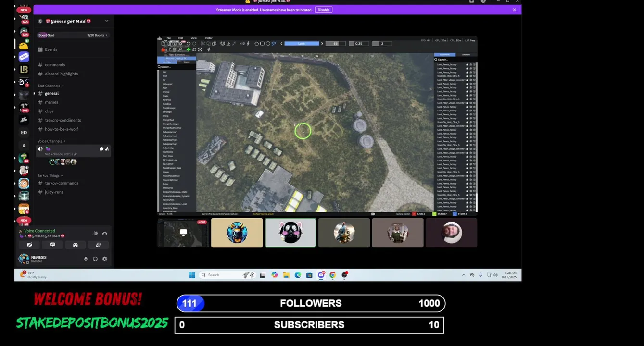Collapse the Text Channels category
644x346 pixels.
51,86
